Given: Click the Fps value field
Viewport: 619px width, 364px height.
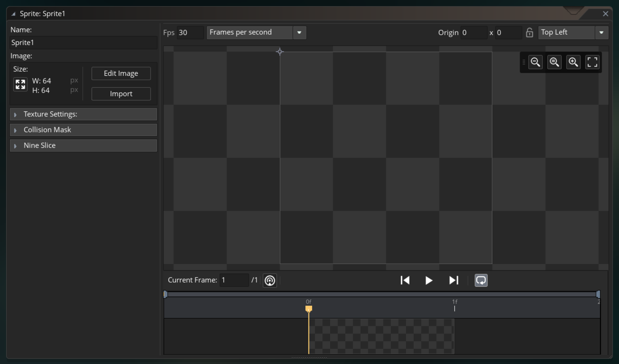Looking at the screenshot, I should coord(190,32).
